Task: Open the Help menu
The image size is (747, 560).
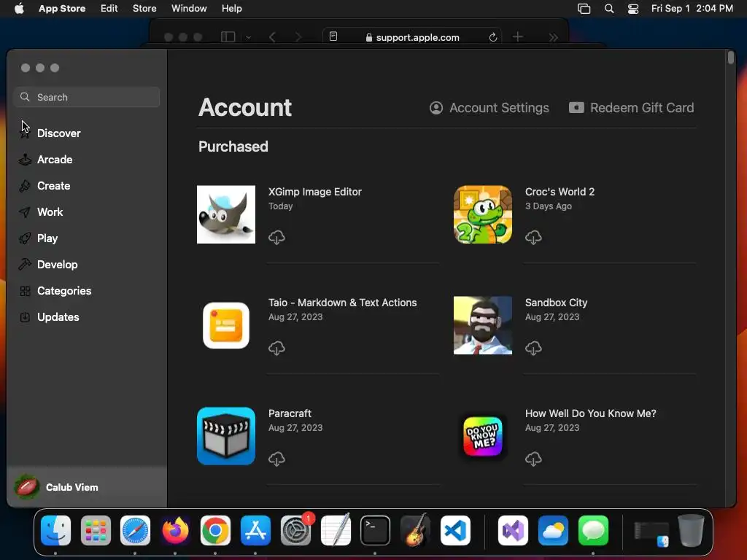Action: tap(231, 9)
